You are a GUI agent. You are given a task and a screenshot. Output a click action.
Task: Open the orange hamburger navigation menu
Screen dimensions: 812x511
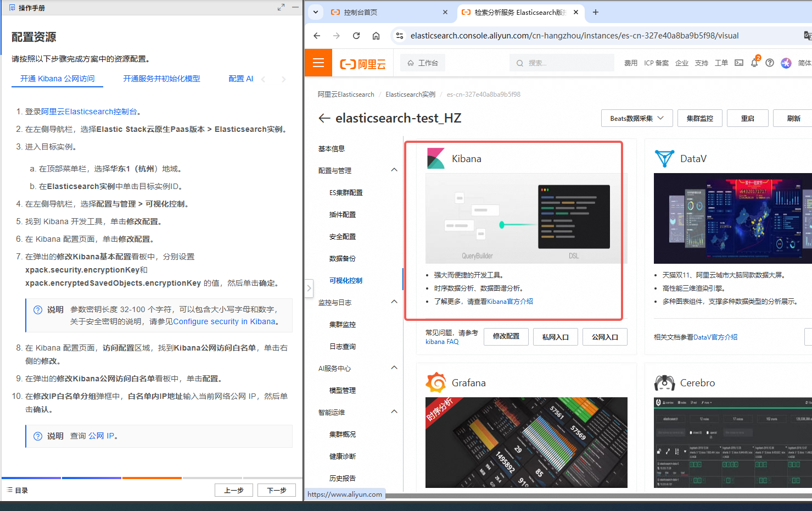pyautogui.click(x=318, y=63)
